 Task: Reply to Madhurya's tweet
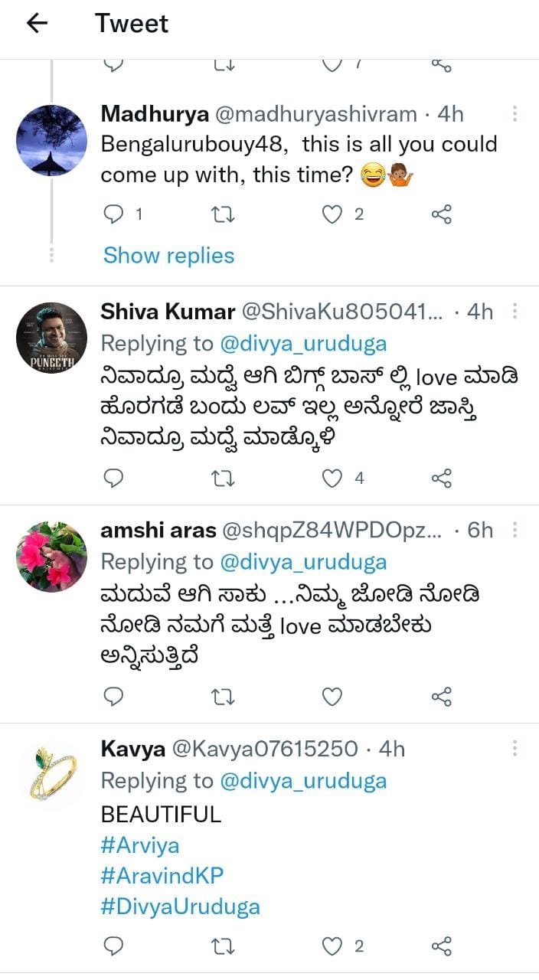point(113,215)
